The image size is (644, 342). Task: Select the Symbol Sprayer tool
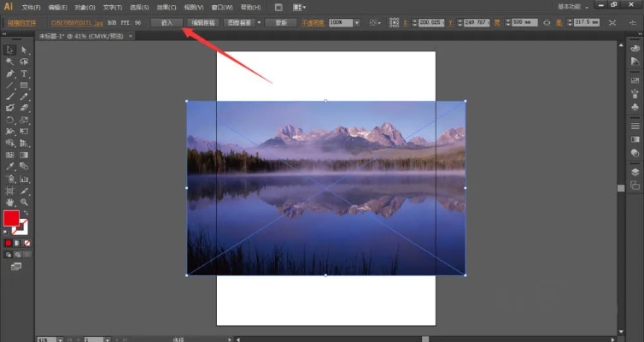click(x=9, y=179)
